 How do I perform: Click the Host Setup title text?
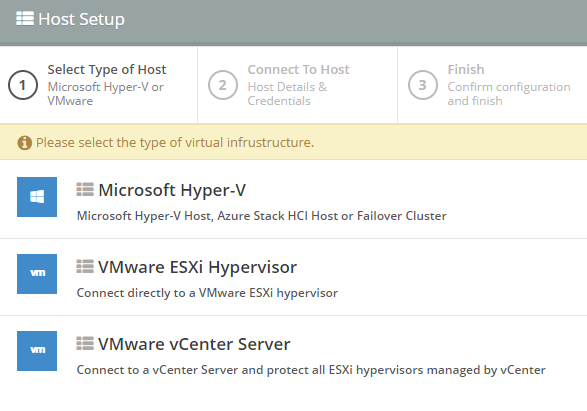(x=81, y=19)
